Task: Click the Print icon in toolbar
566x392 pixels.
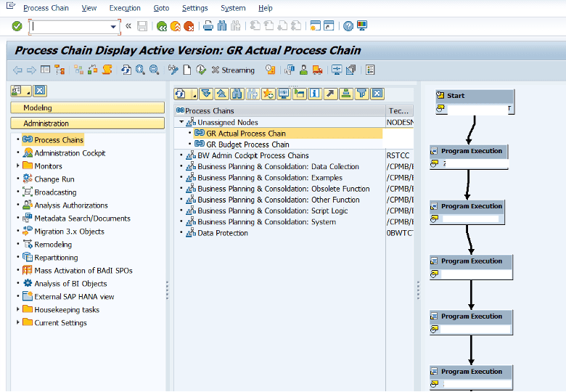Action: [208, 26]
